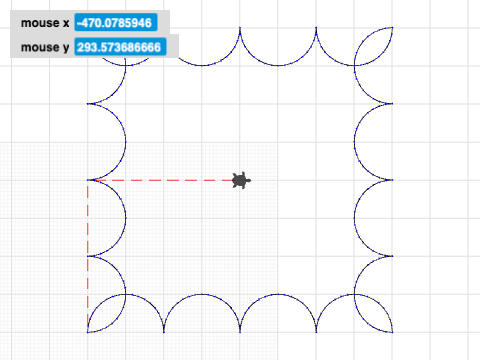Viewport: 480px width, 360px height.
Task: Click the mouse x value -470.0785946
Action: point(116,23)
